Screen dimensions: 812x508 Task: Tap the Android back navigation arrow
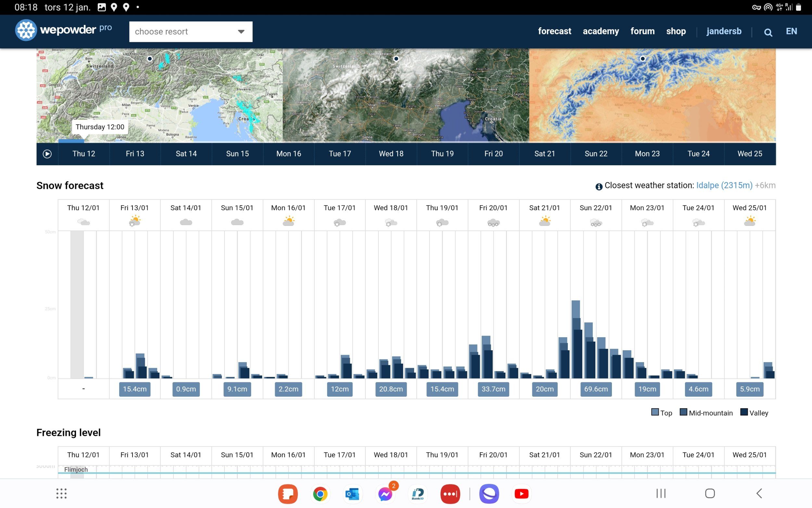759,493
